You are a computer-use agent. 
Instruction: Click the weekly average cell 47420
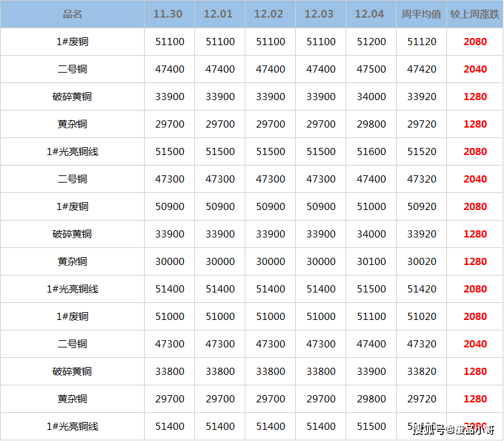[x=422, y=69]
